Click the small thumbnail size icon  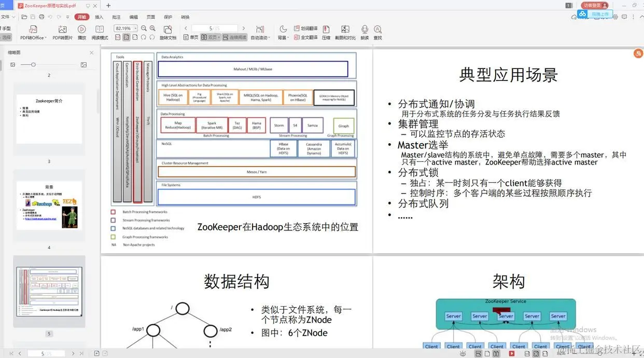13,65
